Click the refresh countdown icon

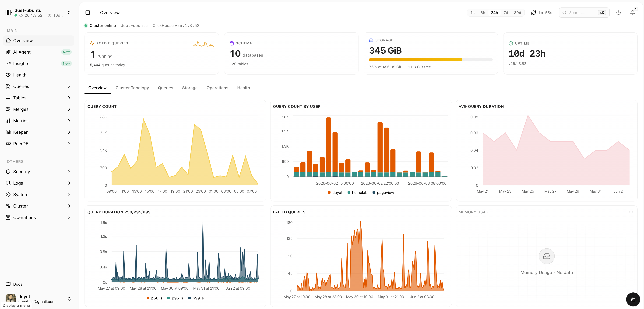(x=533, y=13)
